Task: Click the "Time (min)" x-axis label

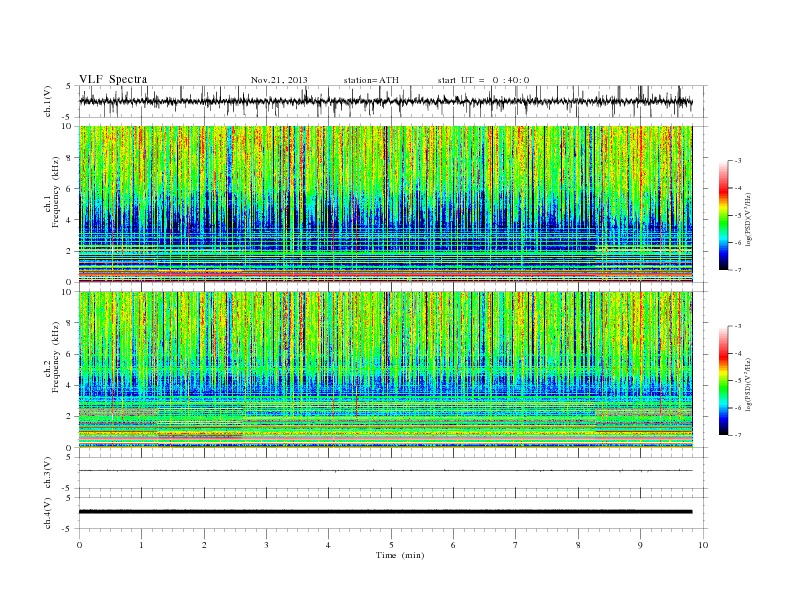Action: 400,555
